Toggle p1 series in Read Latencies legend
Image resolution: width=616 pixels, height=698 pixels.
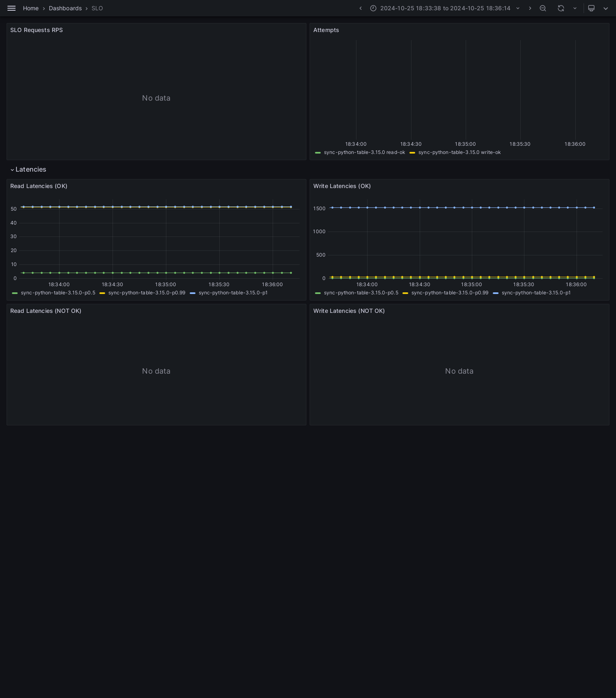pos(233,293)
